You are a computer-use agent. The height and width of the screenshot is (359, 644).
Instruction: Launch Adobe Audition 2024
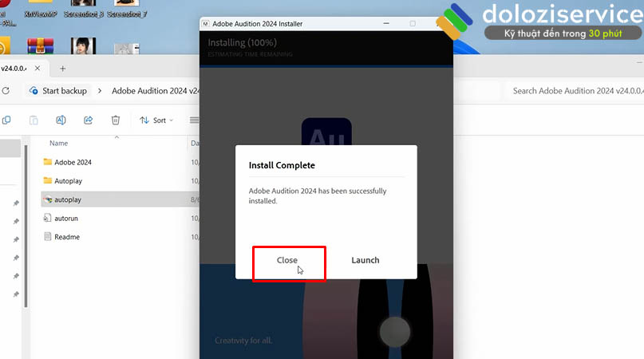[x=365, y=260]
